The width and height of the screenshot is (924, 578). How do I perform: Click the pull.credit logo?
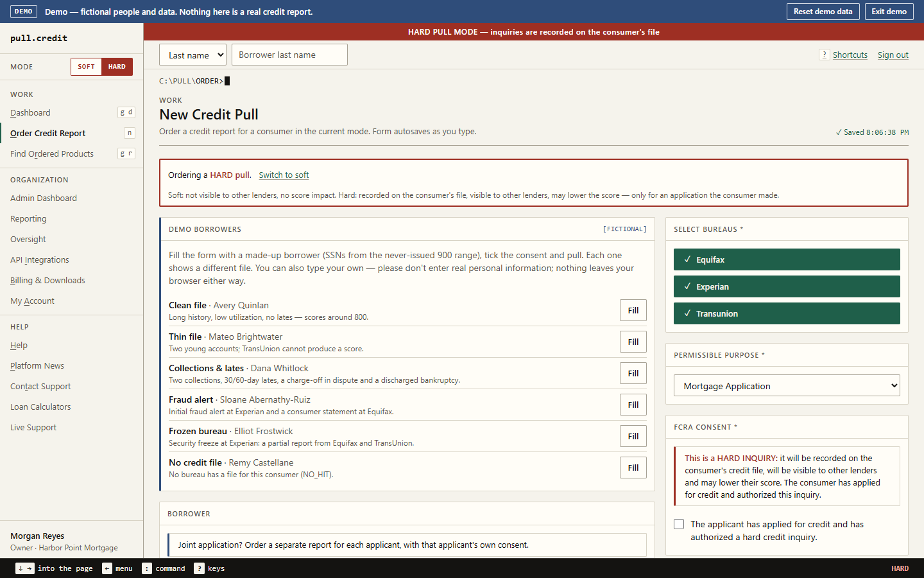click(38, 38)
